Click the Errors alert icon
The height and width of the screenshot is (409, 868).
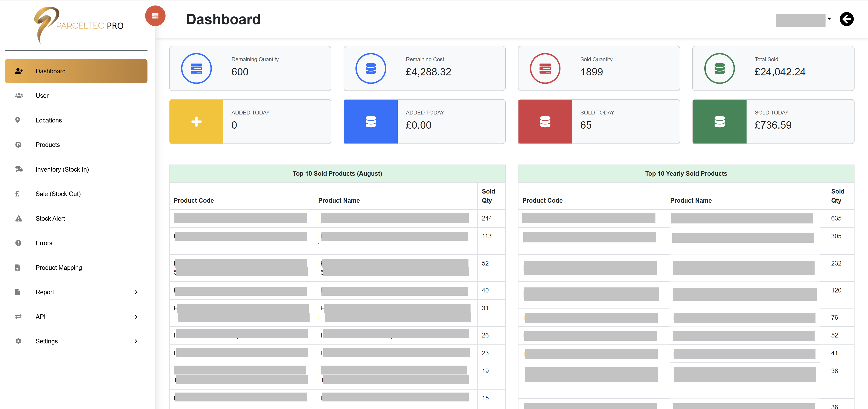point(18,243)
